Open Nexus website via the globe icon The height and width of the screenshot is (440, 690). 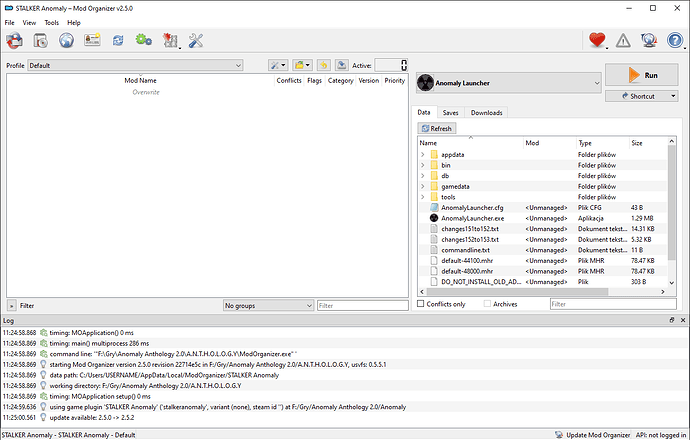[x=66, y=41]
